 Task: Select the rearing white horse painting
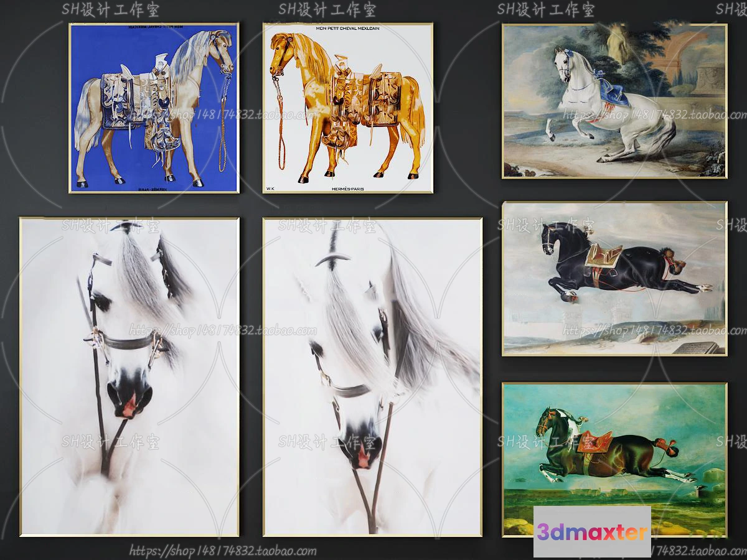click(614, 101)
